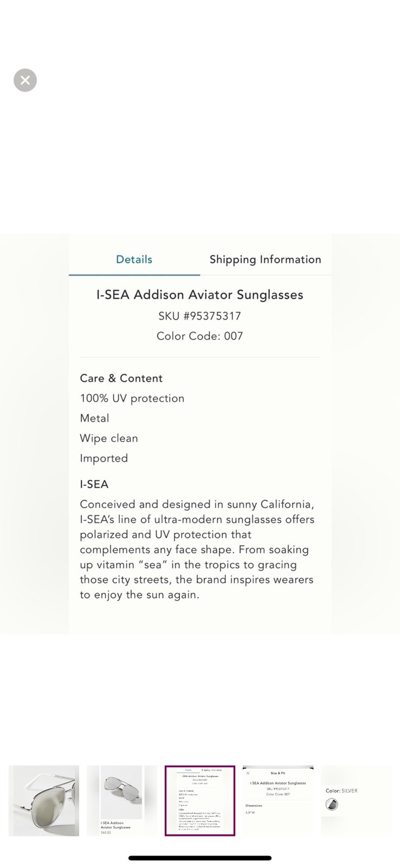Click the I-SEA Addison Aviator Sunglasses title

200,295
